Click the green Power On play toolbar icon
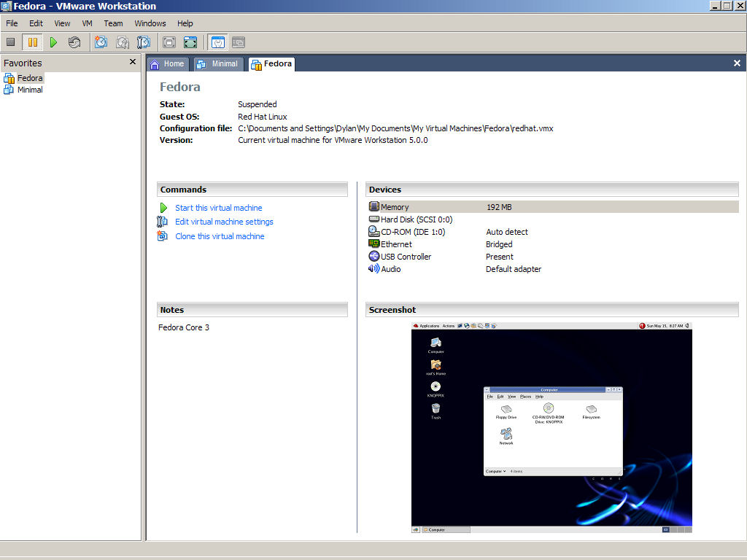 coord(53,42)
